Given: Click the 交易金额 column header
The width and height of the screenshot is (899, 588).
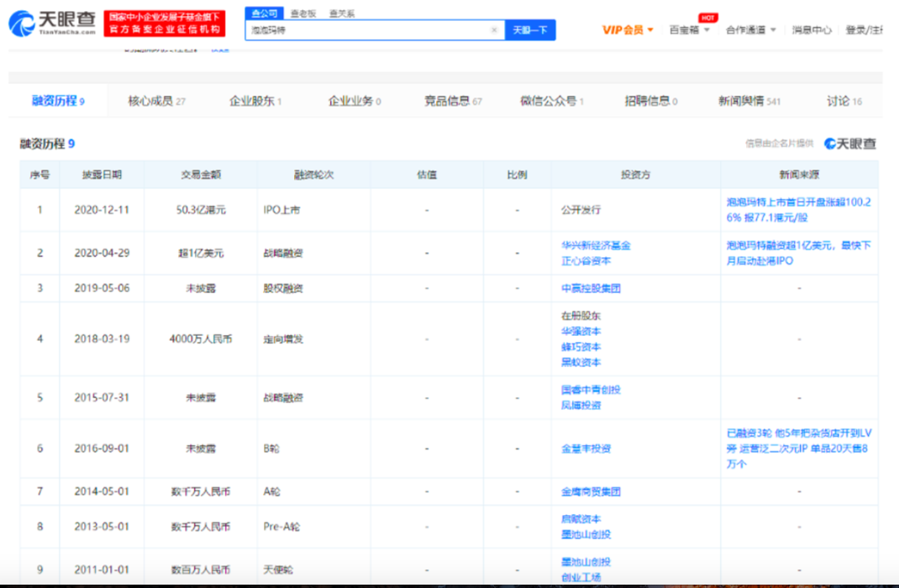Looking at the screenshot, I should 201,175.
